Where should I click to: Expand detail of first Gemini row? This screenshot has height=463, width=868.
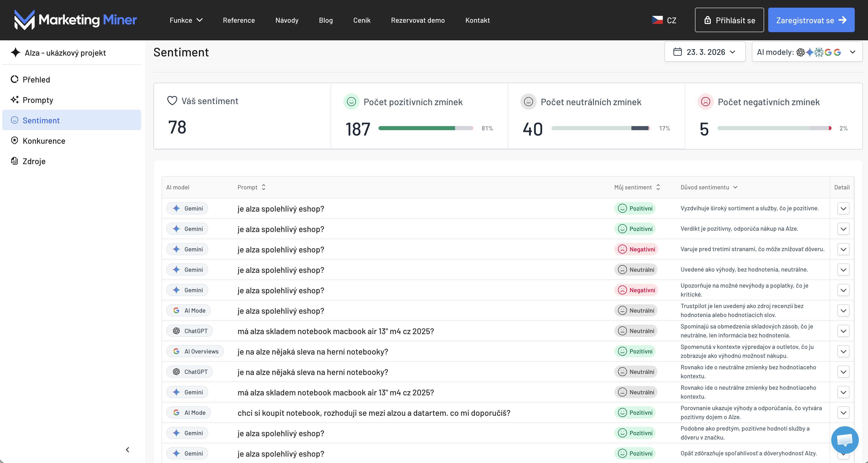pos(843,209)
